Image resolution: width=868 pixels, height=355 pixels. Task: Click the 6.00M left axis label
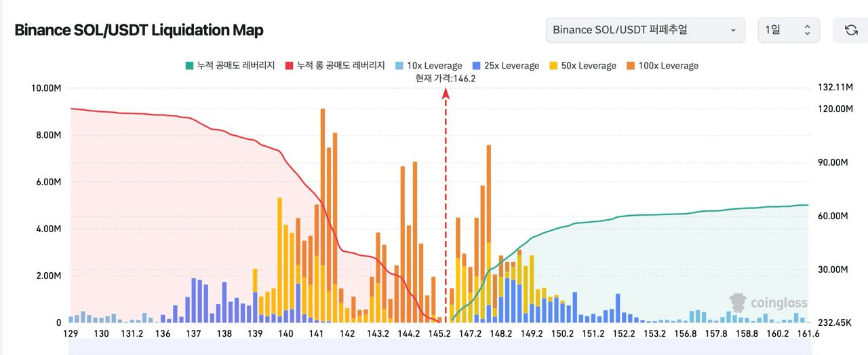(49, 182)
